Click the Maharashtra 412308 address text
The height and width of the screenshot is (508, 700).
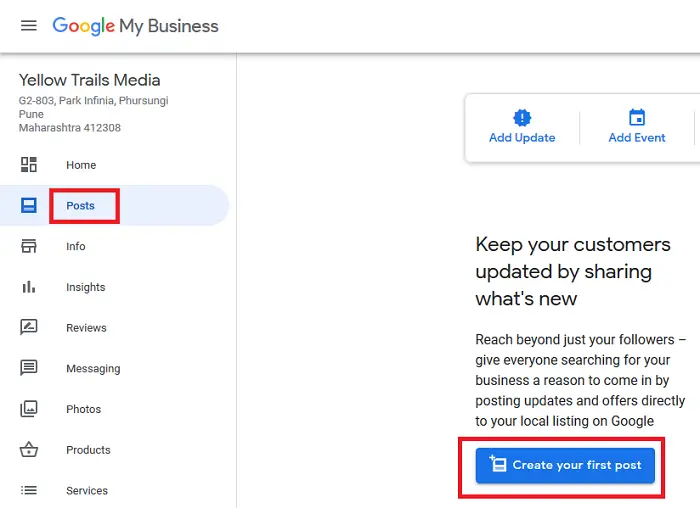click(70, 128)
